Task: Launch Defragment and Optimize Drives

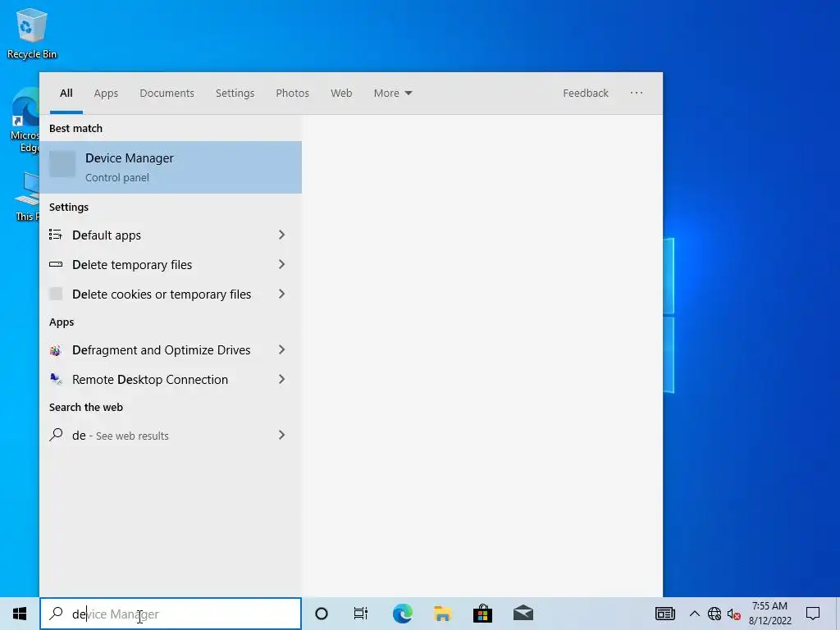Action: [x=171, y=349]
